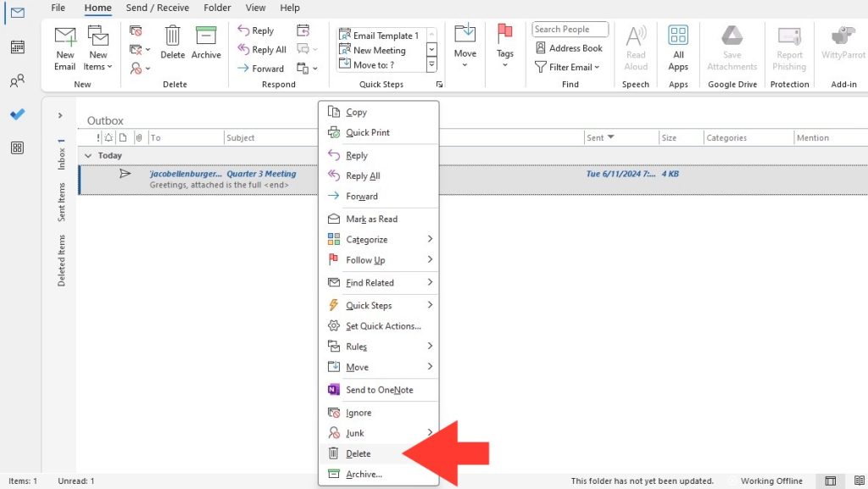Choose Set Quick Actions... in the context menu
This screenshot has width=868, height=489.
(379, 325)
